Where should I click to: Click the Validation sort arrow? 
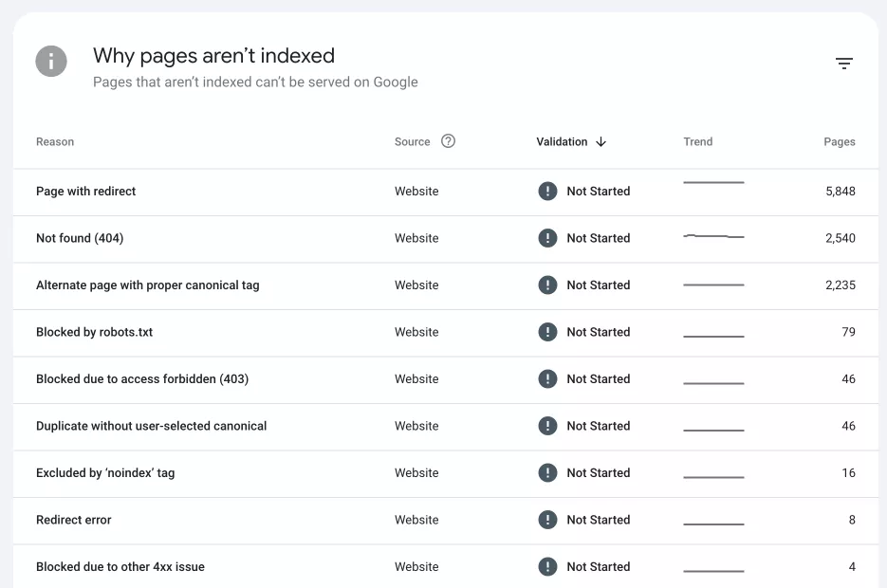601,142
